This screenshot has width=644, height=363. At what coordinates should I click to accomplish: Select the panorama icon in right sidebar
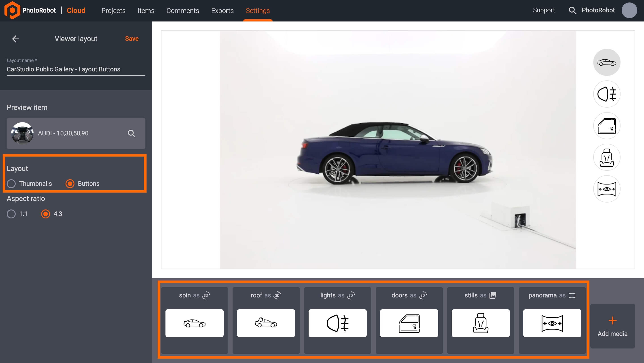pyautogui.click(x=607, y=189)
